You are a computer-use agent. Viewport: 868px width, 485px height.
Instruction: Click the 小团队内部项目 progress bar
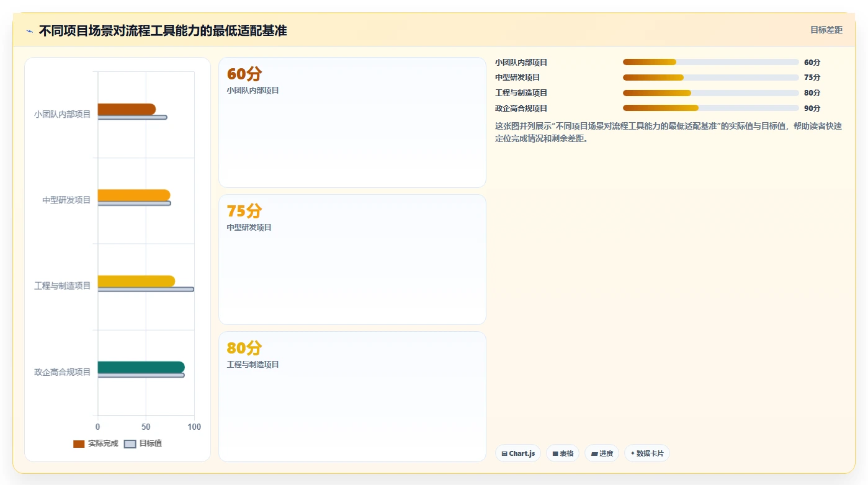click(711, 62)
